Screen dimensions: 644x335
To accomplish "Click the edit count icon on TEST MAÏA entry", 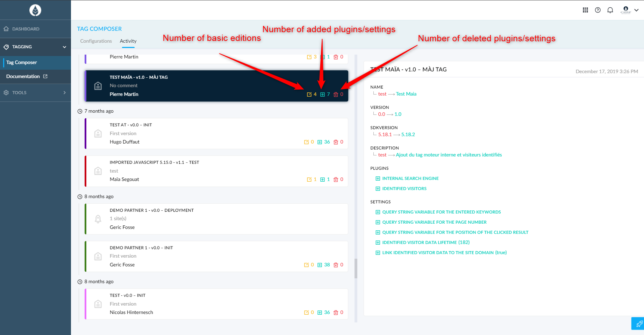I will click(309, 95).
